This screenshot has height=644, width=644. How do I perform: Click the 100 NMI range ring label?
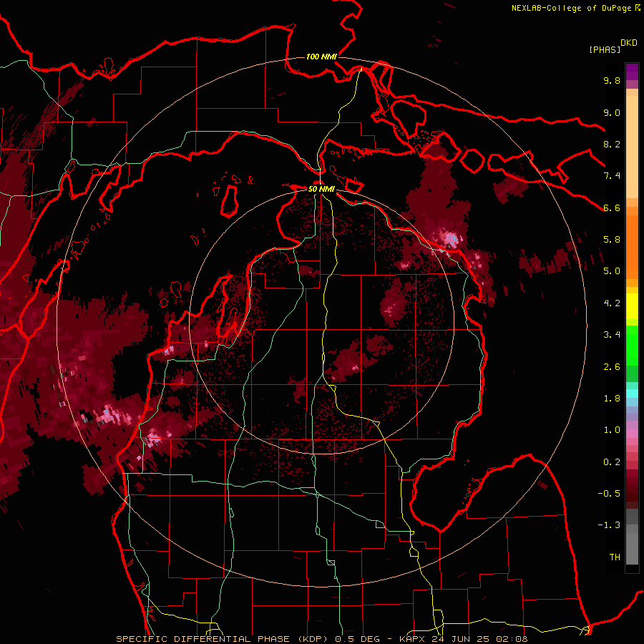[321, 57]
